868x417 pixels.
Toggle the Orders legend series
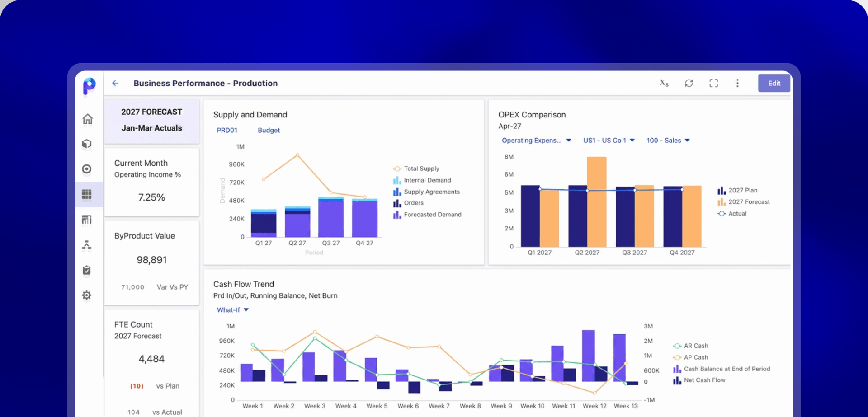408,203
